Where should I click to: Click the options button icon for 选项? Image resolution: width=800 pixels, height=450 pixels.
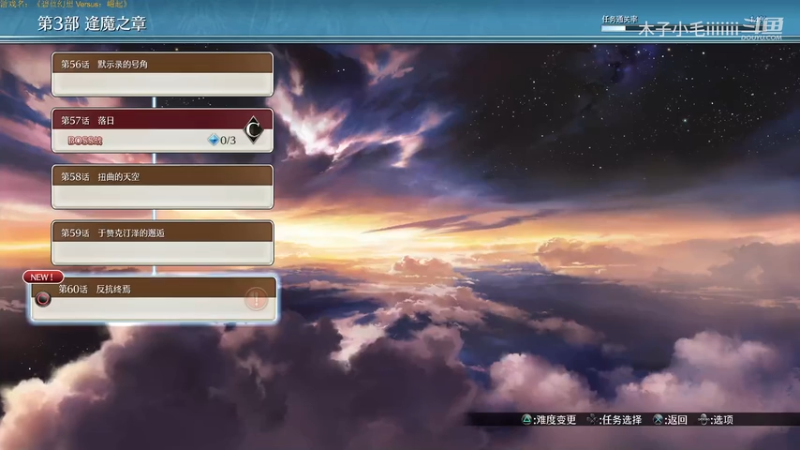[704, 419]
